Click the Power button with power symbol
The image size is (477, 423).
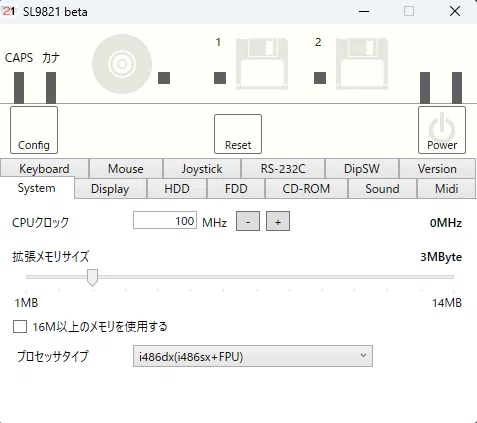(x=442, y=130)
